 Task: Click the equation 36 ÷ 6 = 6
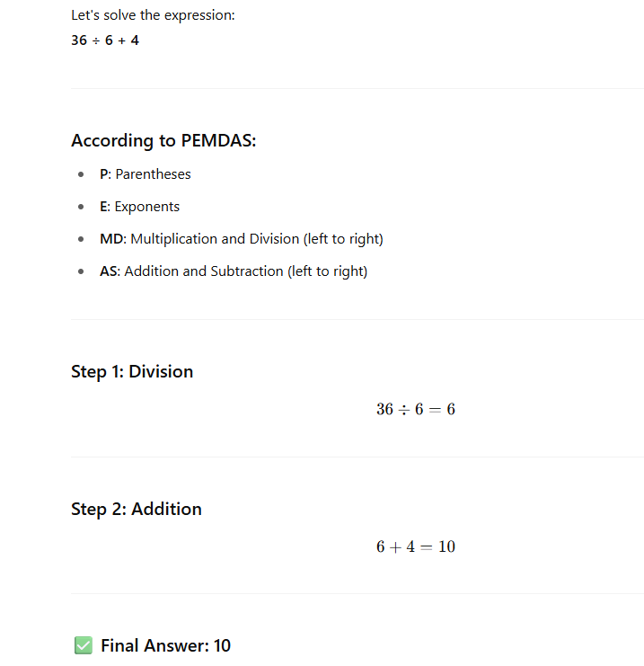tap(416, 410)
